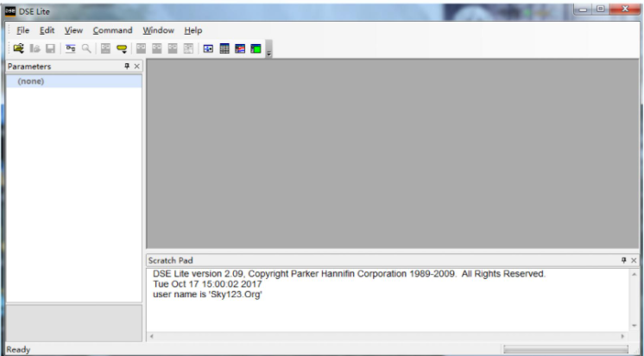644x356 pixels.
Task: Toggle auto-hide pin on Scratch Pad panel
Action: [x=623, y=260]
